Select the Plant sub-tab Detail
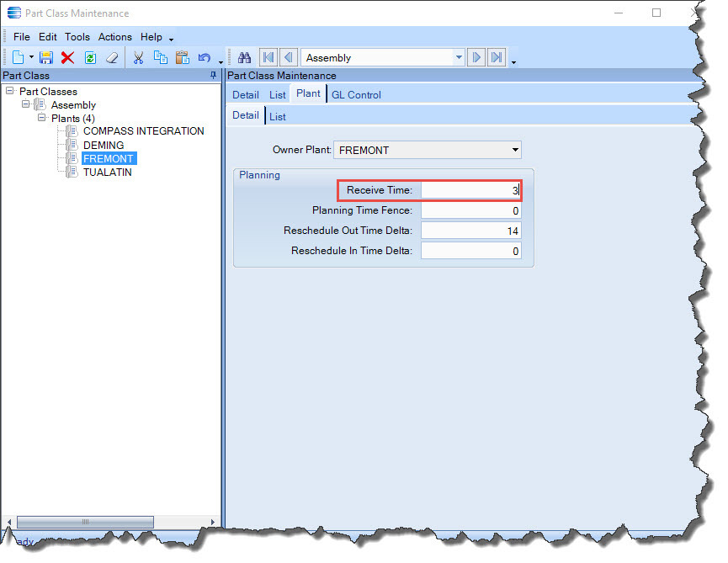 (246, 115)
